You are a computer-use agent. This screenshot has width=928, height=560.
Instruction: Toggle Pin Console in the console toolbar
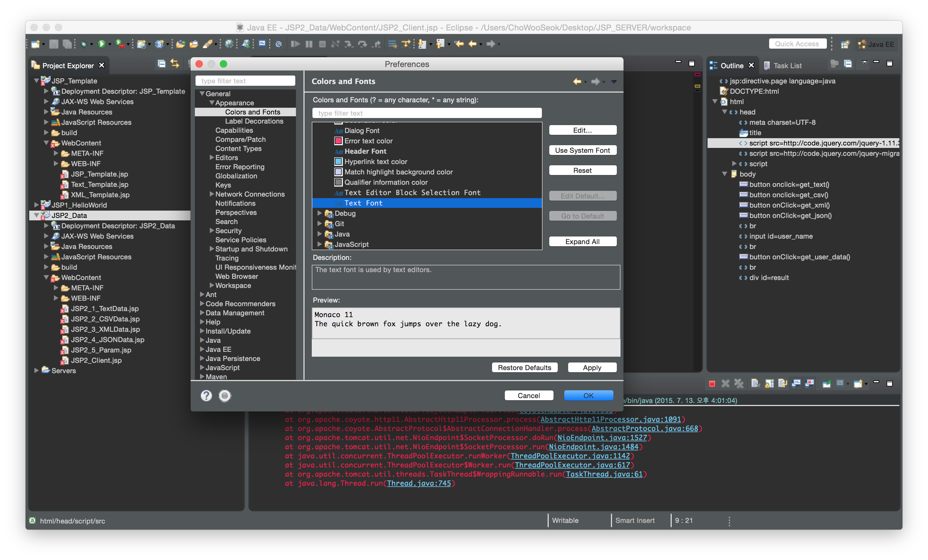click(x=826, y=384)
